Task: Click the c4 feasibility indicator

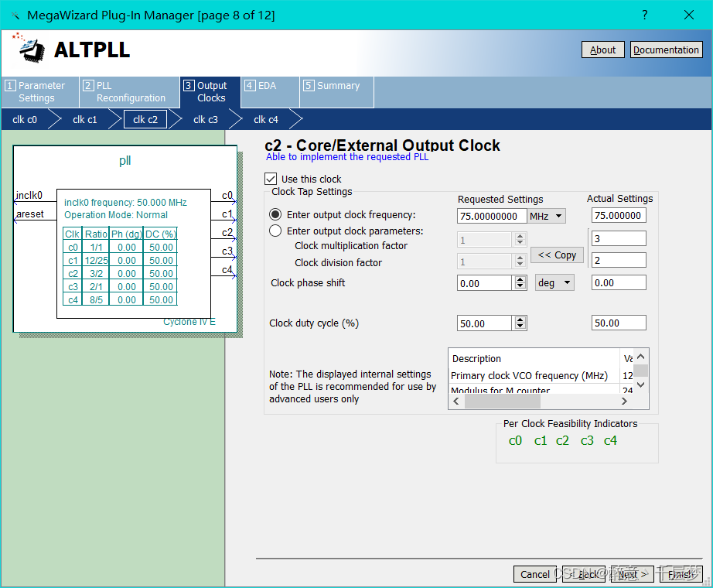Action: 610,440
